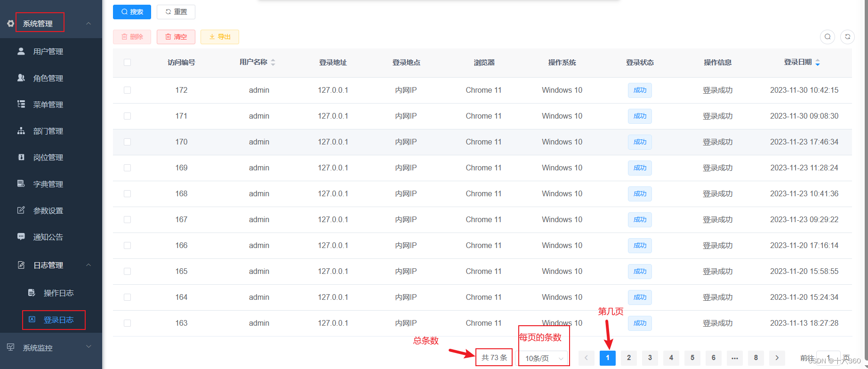Check the row with 访问编号 164
The width and height of the screenshot is (868, 369).
click(127, 297)
